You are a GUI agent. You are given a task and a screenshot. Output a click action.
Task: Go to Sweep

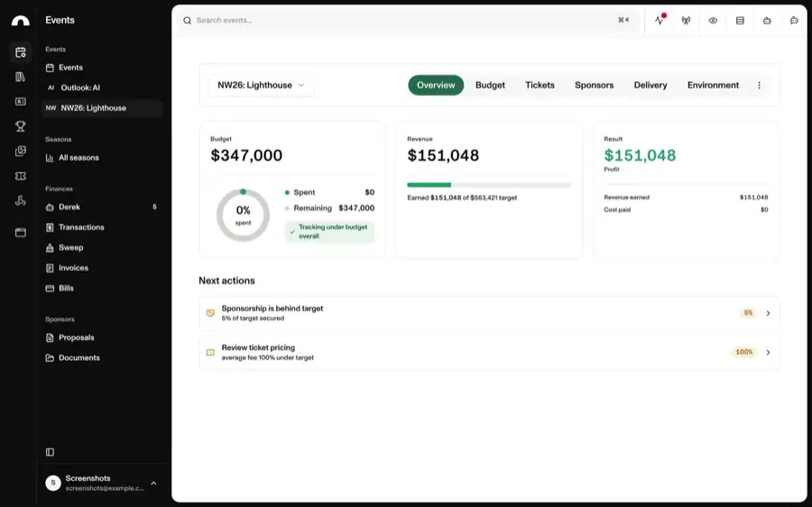tap(103, 247)
